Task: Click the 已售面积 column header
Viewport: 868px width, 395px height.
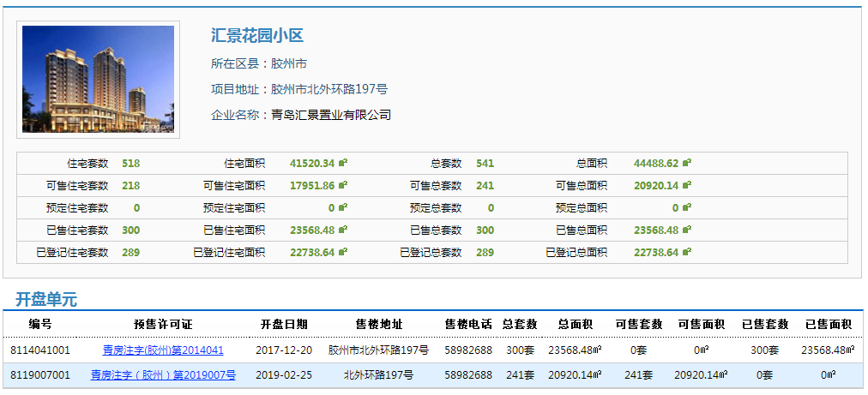Action: click(x=828, y=325)
